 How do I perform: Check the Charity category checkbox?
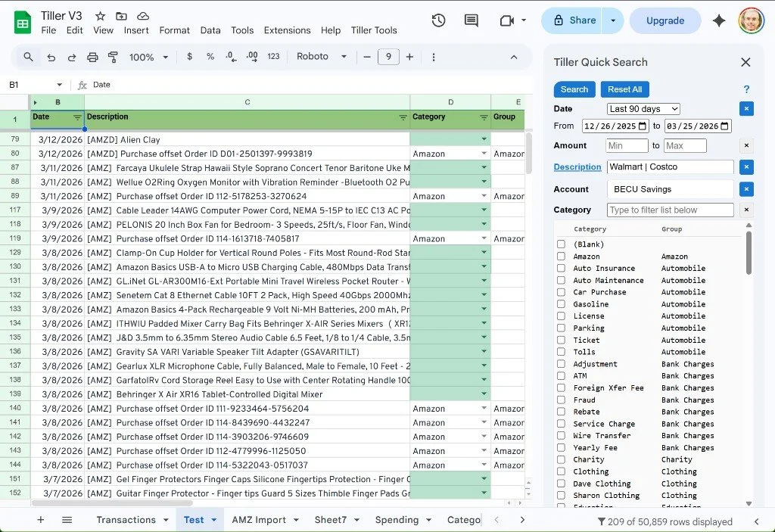(x=561, y=459)
